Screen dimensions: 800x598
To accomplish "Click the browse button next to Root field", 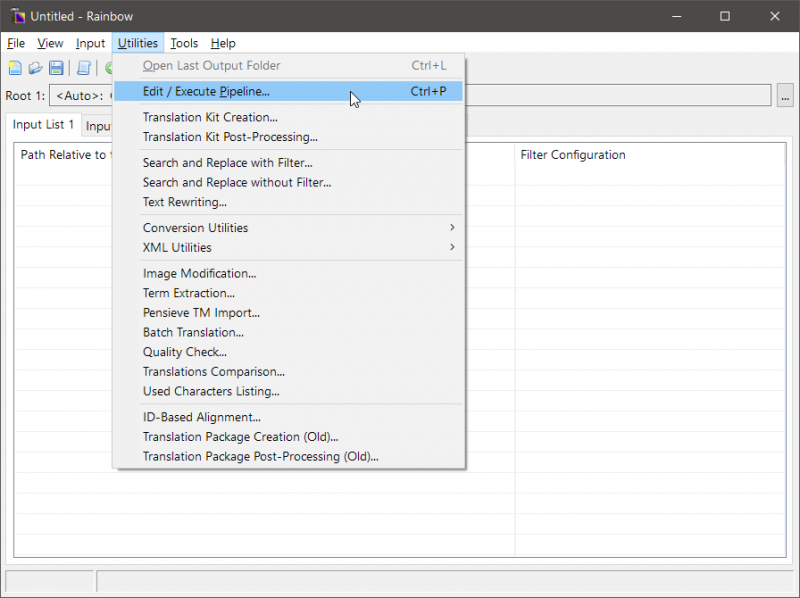I will pyautogui.click(x=785, y=96).
